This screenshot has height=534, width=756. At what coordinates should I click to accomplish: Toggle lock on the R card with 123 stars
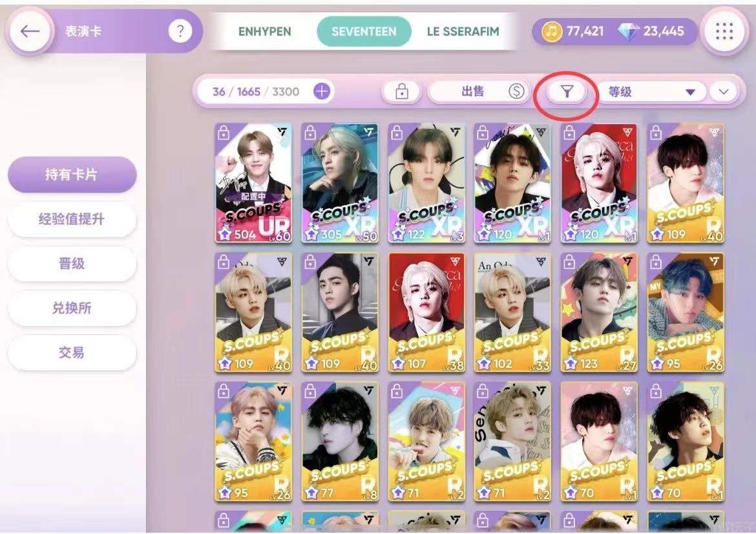coord(569,262)
